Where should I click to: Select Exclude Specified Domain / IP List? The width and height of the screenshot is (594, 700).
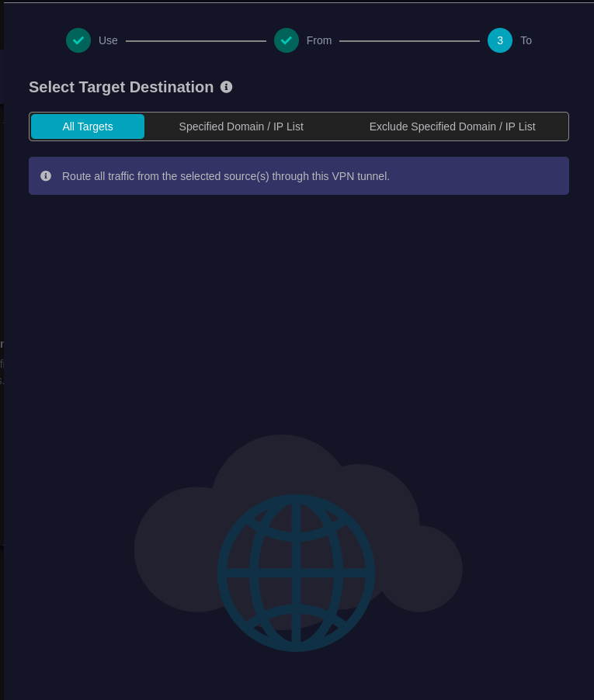pyautogui.click(x=452, y=126)
